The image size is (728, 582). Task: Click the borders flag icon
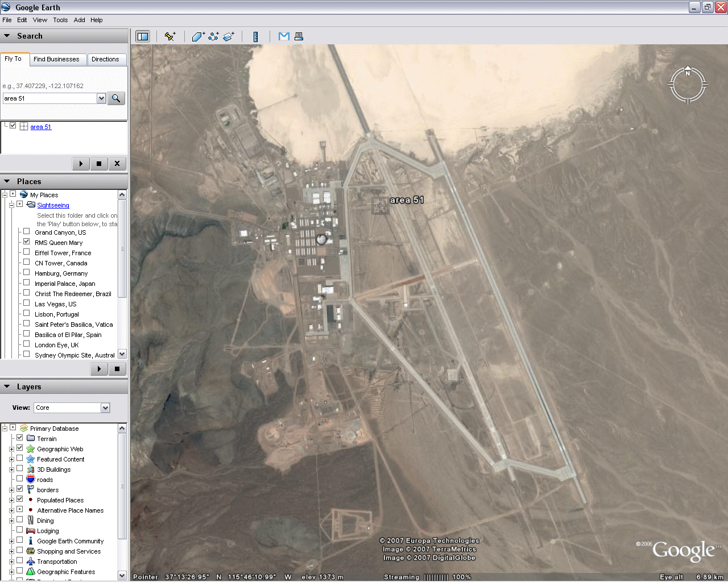[x=31, y=490]
